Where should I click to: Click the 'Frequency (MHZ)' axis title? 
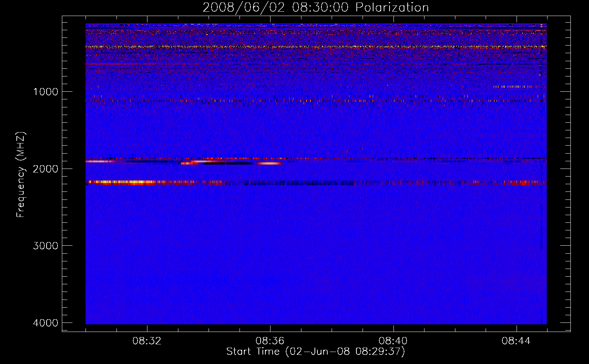(21, 175)
